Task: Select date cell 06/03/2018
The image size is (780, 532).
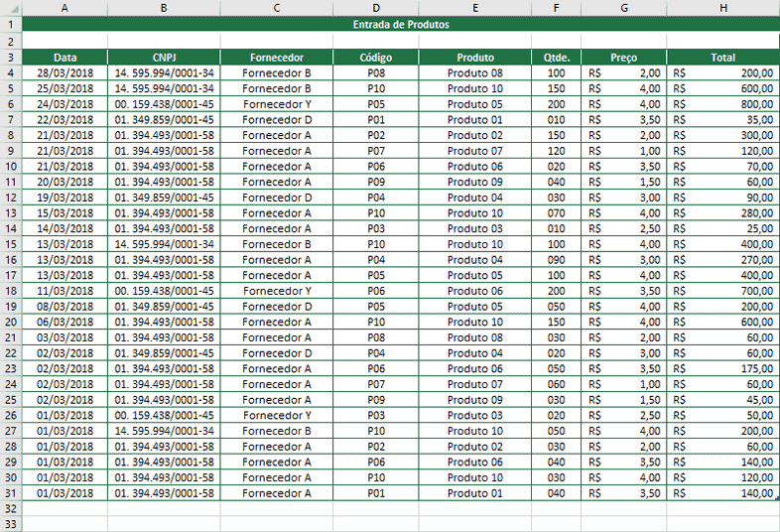Action: click(x=65, y=322)
